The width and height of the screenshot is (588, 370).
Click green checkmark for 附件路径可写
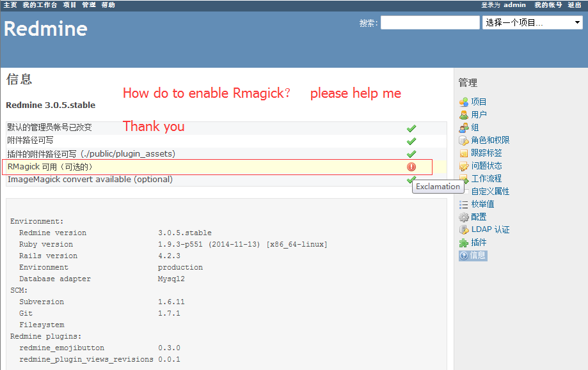(411, 141)
